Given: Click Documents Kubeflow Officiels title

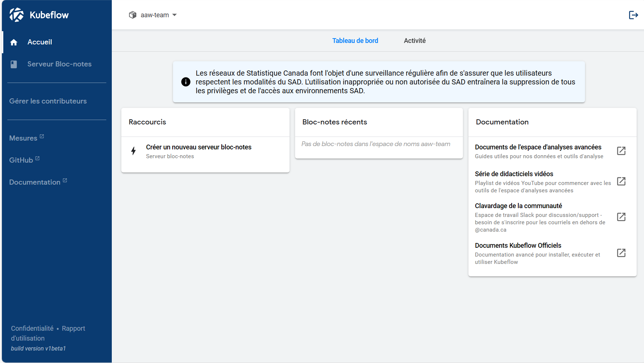Looking at the screenshot, I should click(518, 246).
